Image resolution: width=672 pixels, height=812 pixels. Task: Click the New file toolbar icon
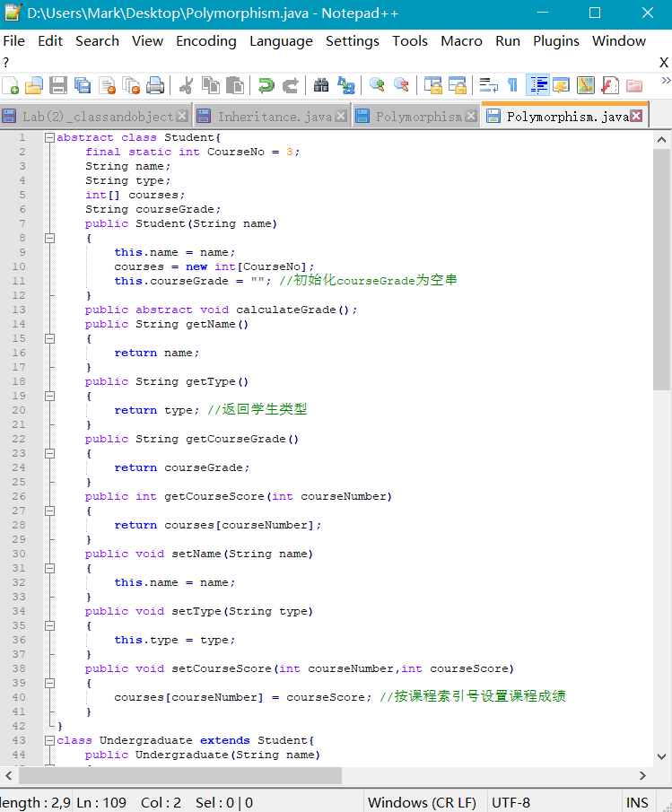(x=11, y=85)
